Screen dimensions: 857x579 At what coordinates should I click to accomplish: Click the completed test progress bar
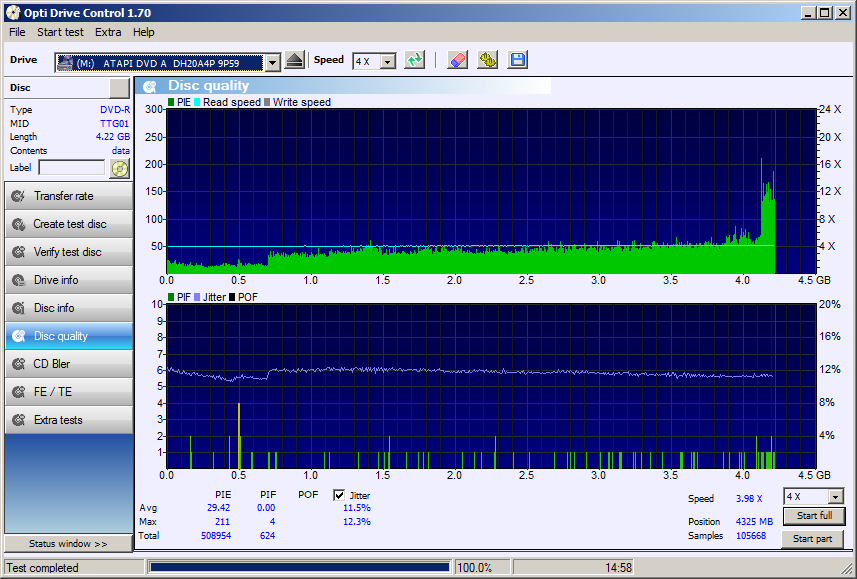pos(300,567)
